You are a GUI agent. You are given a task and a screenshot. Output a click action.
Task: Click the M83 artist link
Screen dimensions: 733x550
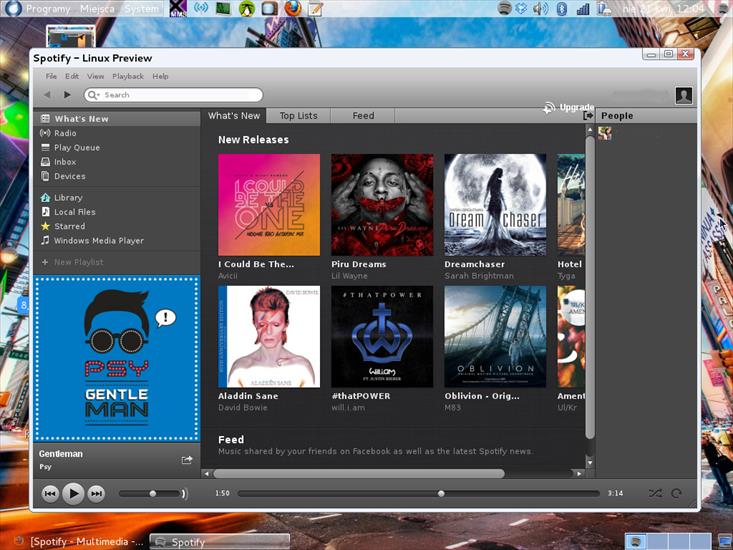click(453, 407)
